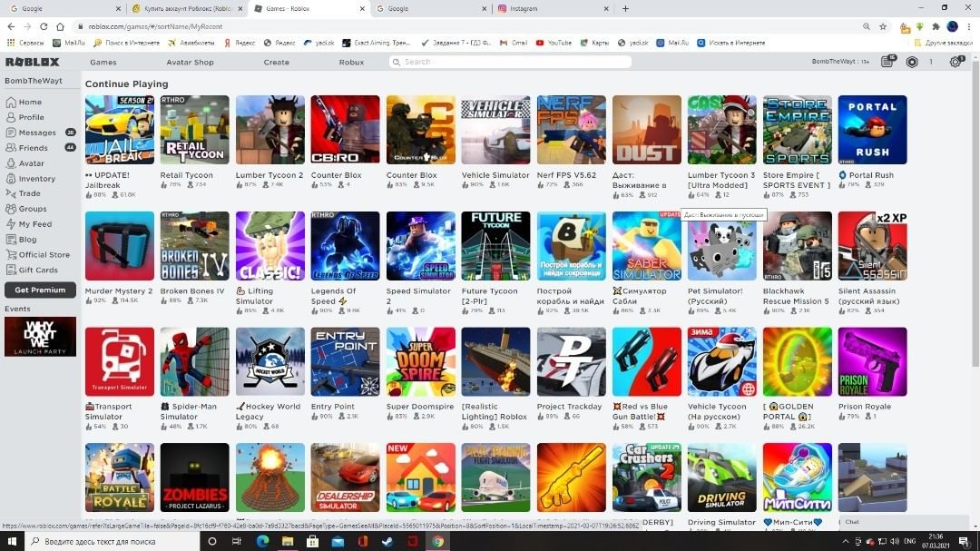
Task: Open the Prison Royale thumbnail
Action: pyautogui.click(x=873, y=361)
